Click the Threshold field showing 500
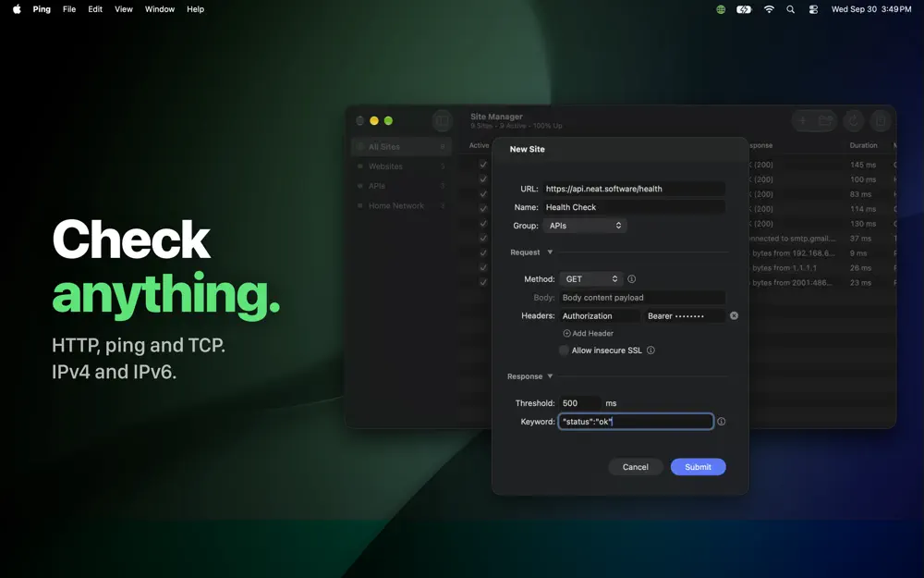The image size is (924, 578). click(580, 403)
